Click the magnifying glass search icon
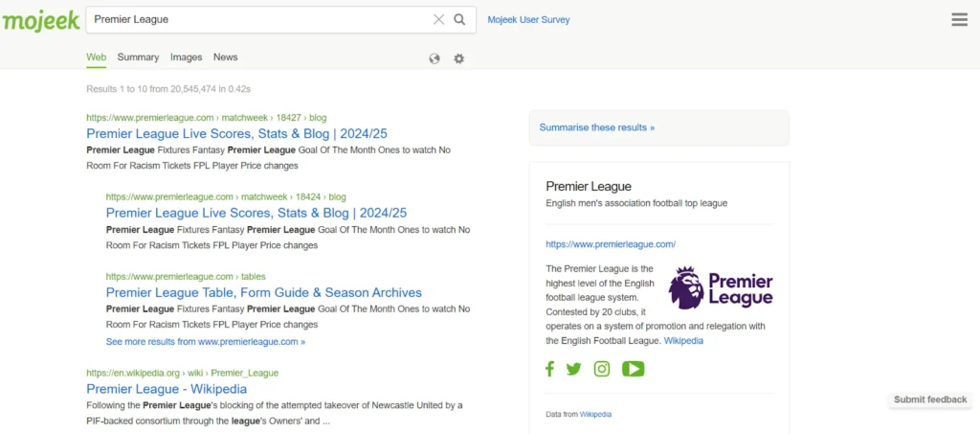This screenshot has width=980, height=434. (x=460, y=19)
